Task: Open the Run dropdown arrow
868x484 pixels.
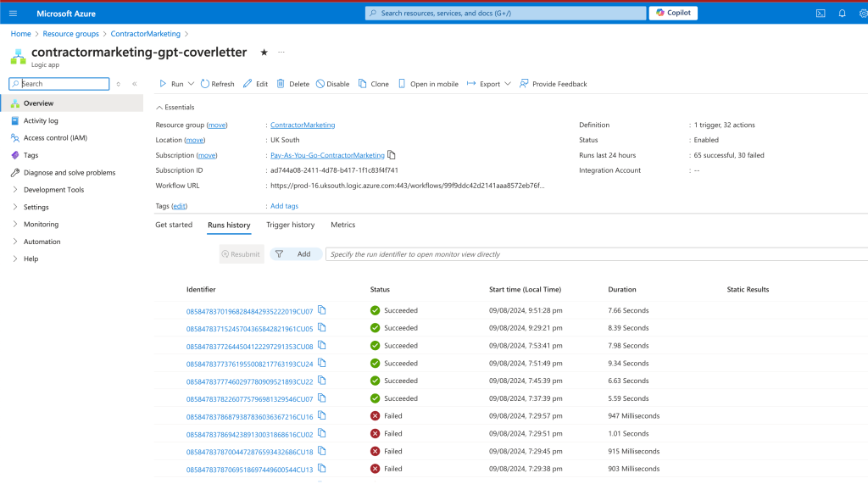Action: [x=191, y=84]
